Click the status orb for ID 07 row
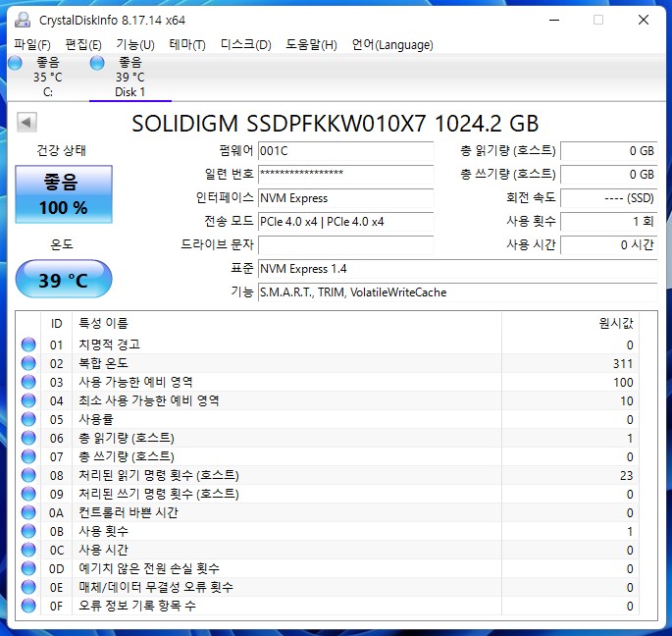The image size is (672, 636). coord(28,456)
